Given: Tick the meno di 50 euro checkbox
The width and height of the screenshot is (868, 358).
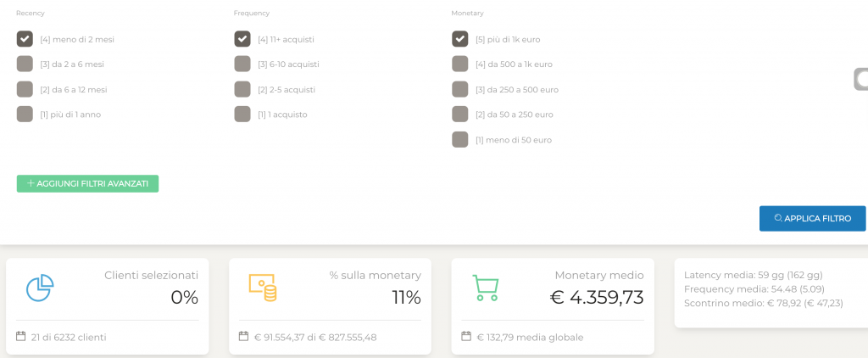Looking at the screenshot, I should pos(460,140).
